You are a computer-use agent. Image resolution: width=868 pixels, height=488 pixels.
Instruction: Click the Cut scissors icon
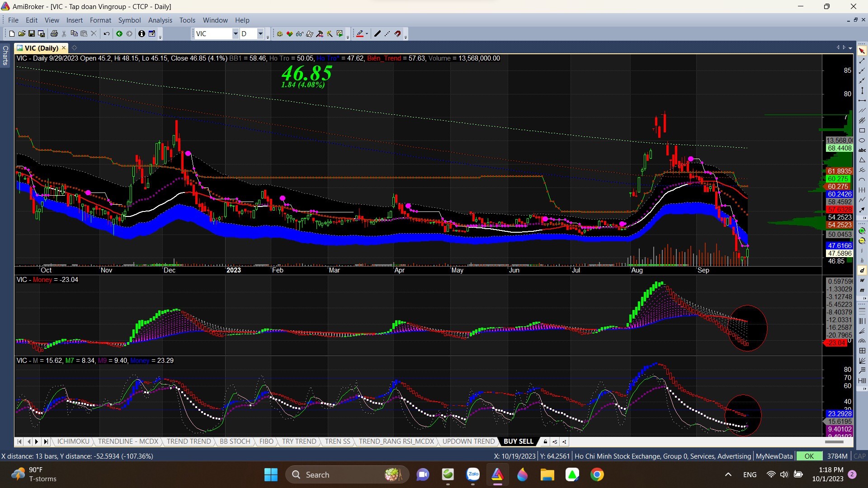64,34
